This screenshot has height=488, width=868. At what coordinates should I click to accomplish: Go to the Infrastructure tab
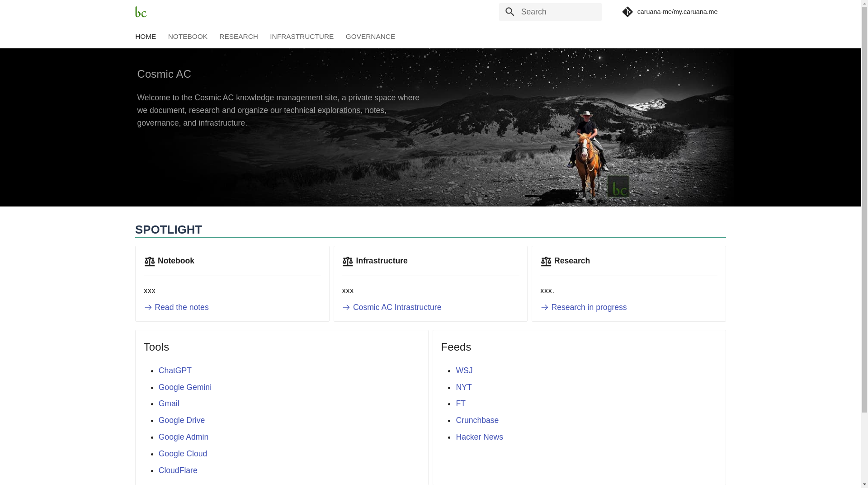pyautogui.click(x=302, y=37)
